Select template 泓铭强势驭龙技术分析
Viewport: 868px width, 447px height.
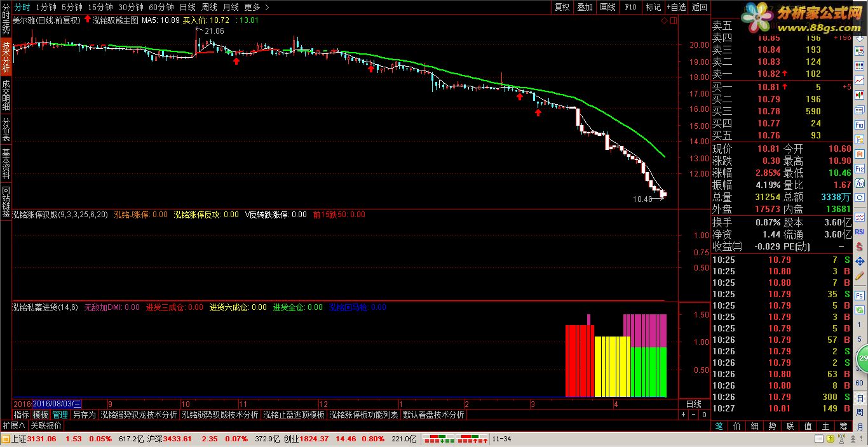[139, 415]
